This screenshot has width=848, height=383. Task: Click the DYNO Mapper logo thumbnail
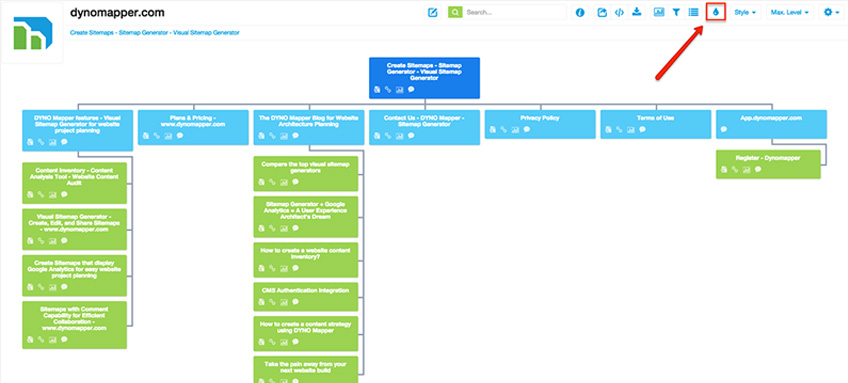[32, 32]
